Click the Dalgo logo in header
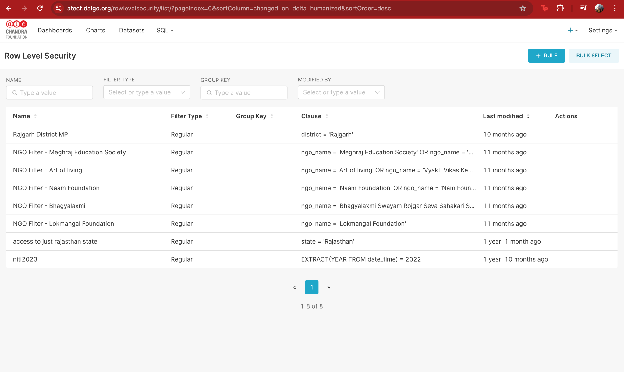The image size is (624, 372). click(16, 30)
